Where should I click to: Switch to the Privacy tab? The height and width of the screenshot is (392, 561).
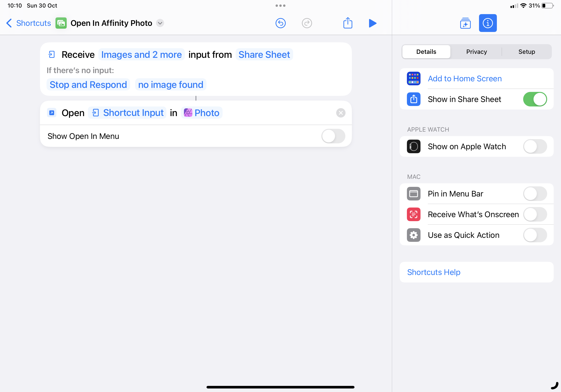[x=476, y=51]
